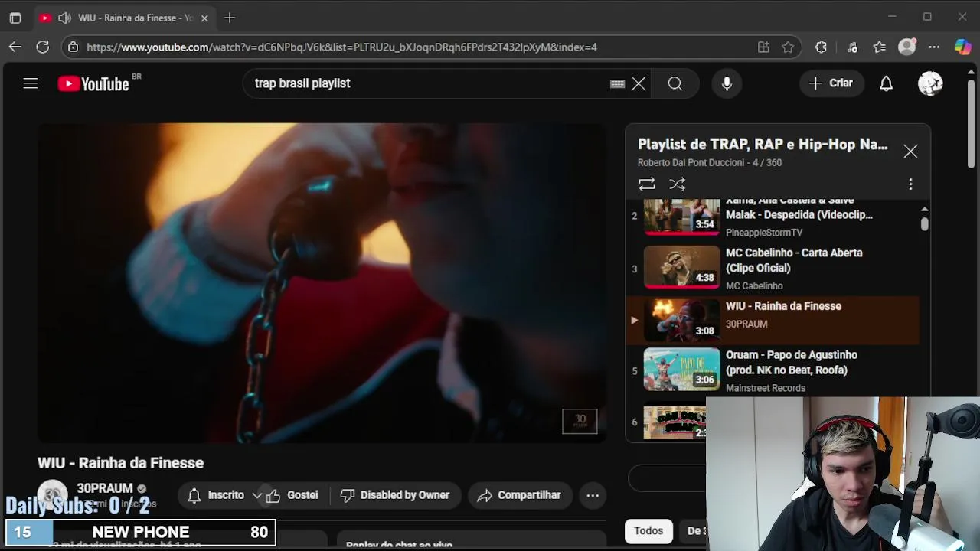This screenshot has height=551, width=980.
Task: Open the Despedida videoclip thumbnail
Action: [x=681, y=217]
